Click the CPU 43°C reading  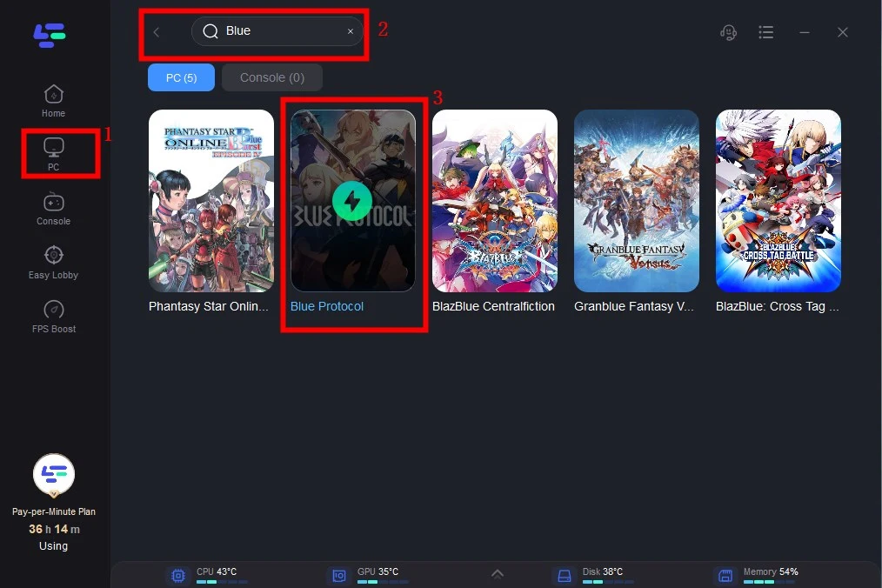tap(217, 571)
